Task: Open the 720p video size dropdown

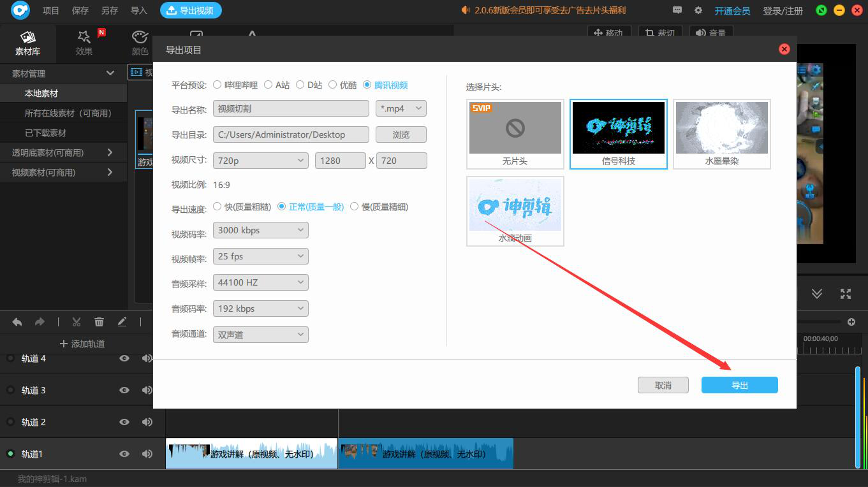Action: (x=260, y=161)
